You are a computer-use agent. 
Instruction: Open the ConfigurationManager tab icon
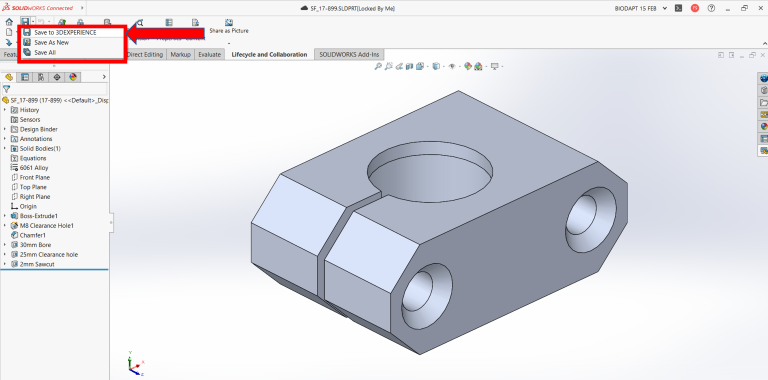[41, 77]
